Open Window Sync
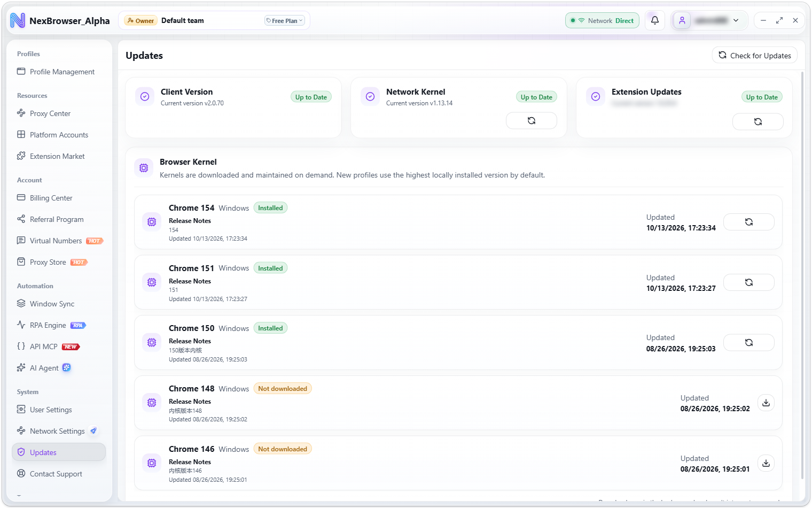The height and width of the screenshot is (508, 812). pos(59,304)
